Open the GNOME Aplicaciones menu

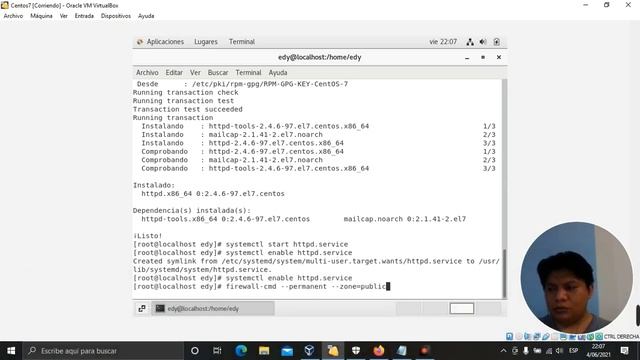tap(160, 42)
